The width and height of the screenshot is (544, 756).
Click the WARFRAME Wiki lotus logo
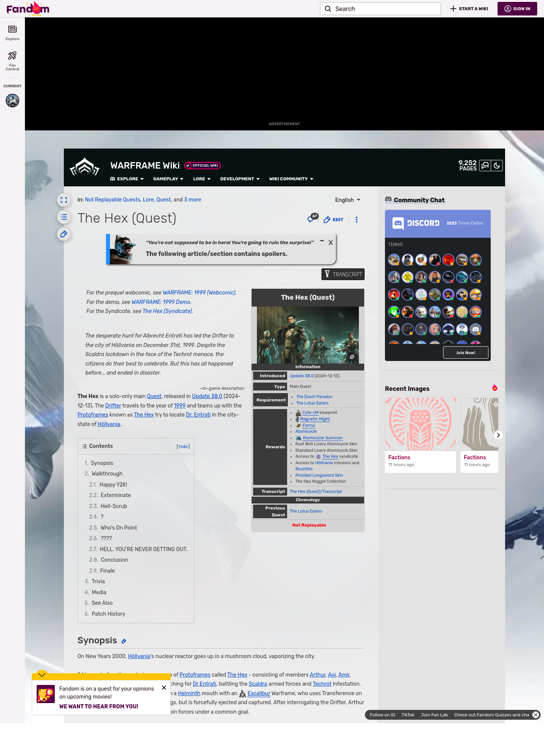(85, 167)
